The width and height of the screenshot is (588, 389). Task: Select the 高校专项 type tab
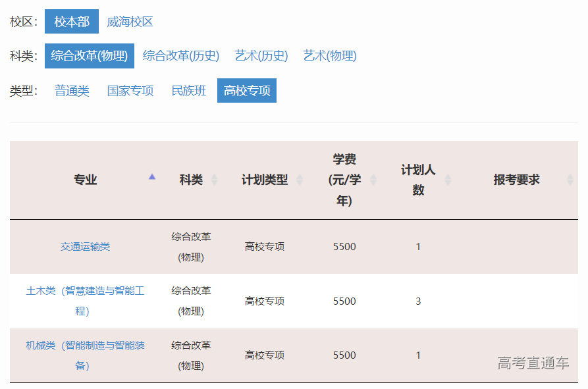(246, 90)
